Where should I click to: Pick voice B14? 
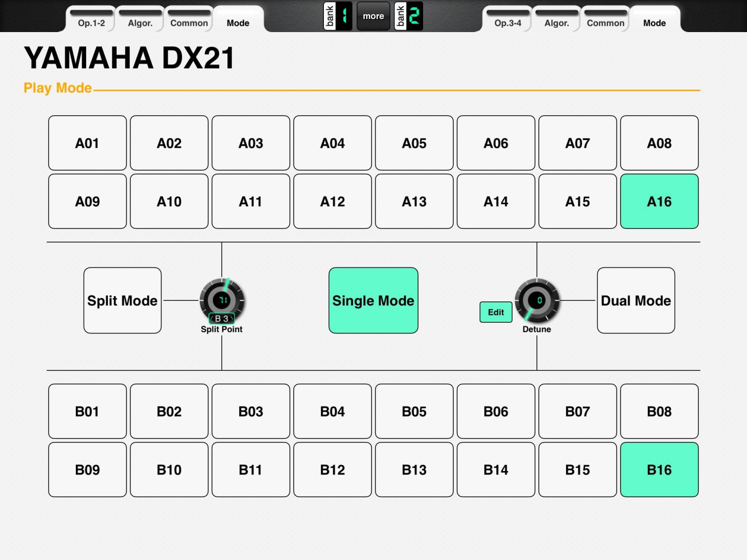496,470
